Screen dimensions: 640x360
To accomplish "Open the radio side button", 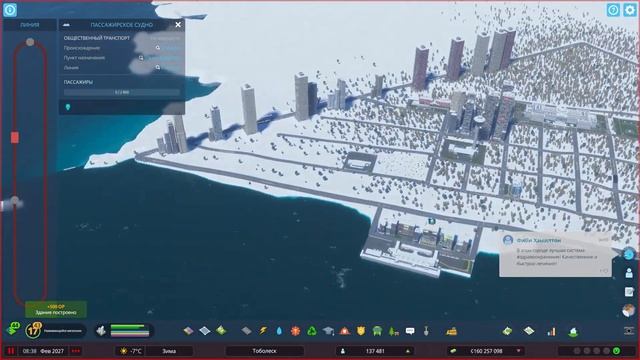I will coord(629,310).
